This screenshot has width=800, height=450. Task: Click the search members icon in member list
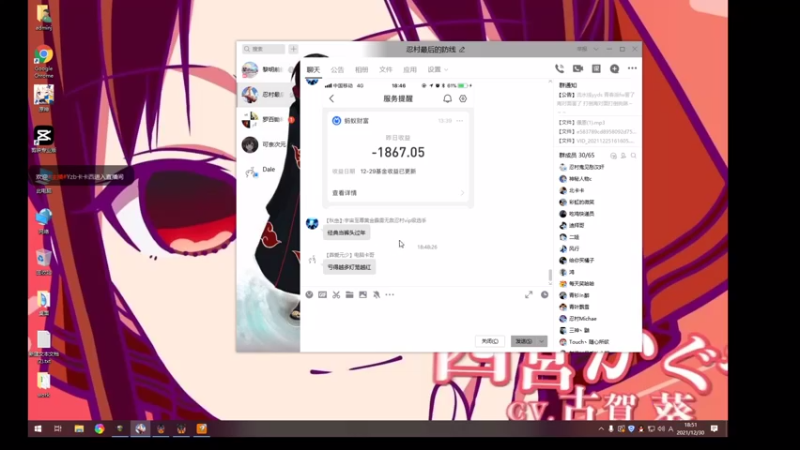tap(633, 156)
